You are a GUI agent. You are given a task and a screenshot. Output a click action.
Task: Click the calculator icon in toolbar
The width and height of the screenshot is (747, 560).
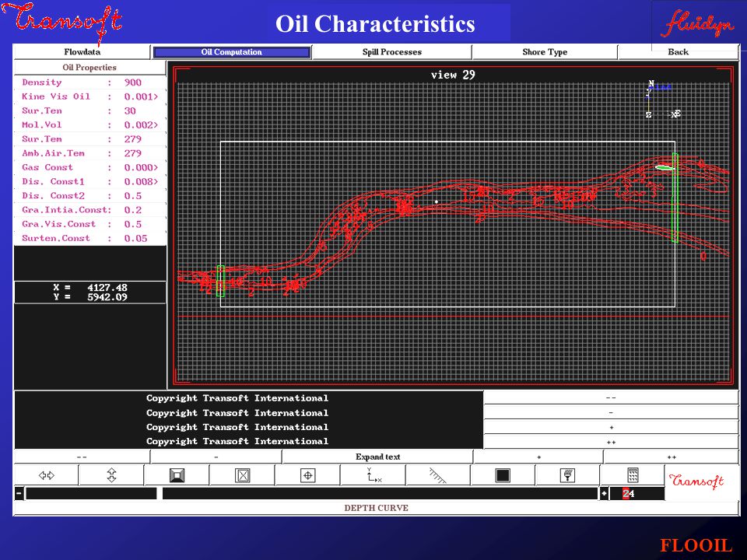pos(633,475)
